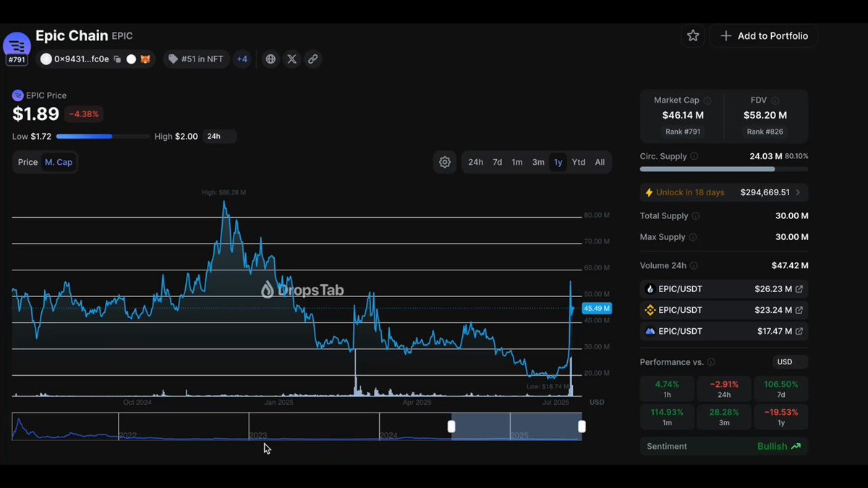Click the #791 rank badge under logo
868x488 pixels.
pyautogui.click(x=17, y=61)
